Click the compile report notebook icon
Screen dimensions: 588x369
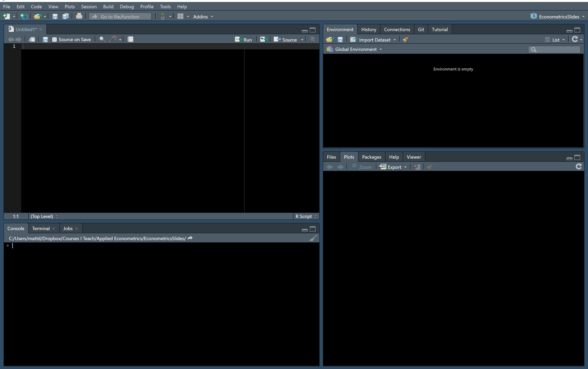point(130,39)
